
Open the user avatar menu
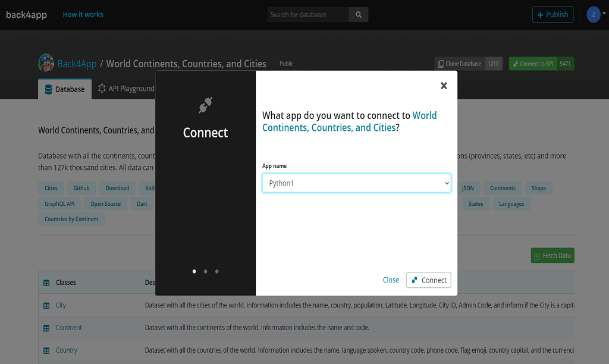596,14
